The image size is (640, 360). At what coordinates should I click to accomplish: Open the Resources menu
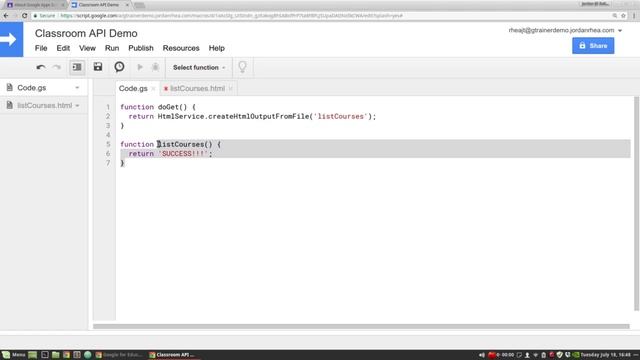(181, 48)
